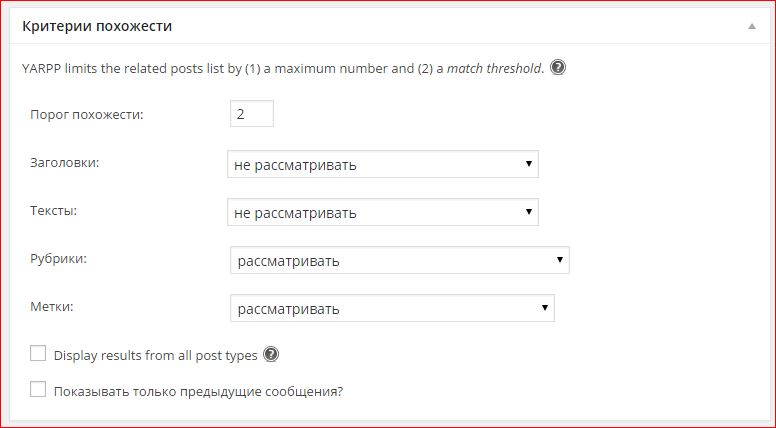Enable Display results from all post types

pyautogui.click(x=39, y=353)
